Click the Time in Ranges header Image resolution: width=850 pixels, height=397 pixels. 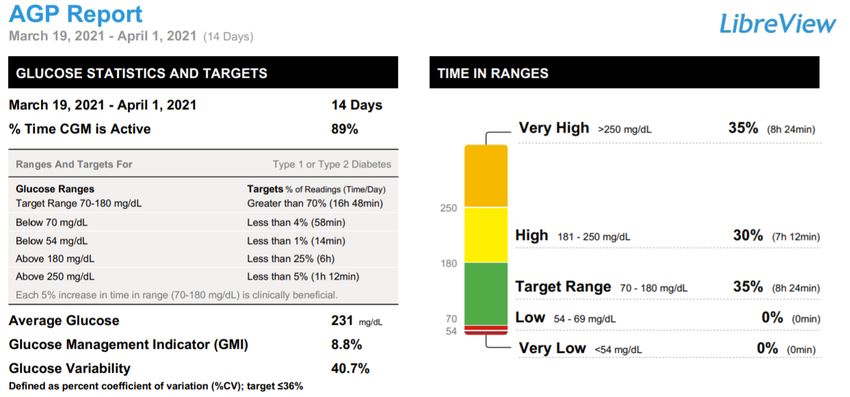pyautogui.click(x=624, y=72)
